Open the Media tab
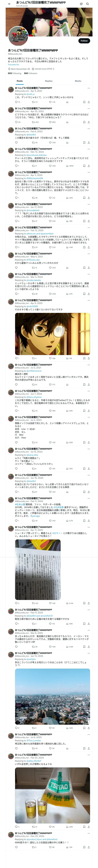 [x=78, y=81]
